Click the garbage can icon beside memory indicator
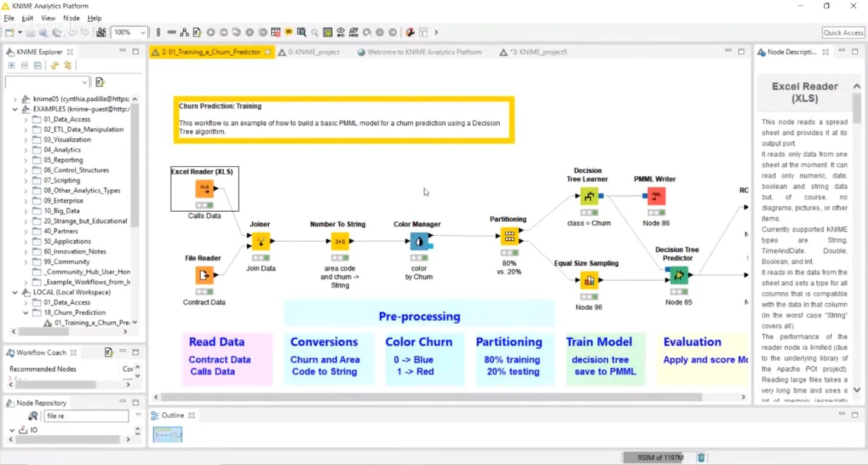 pyautogui.click(x=701, y=458)
